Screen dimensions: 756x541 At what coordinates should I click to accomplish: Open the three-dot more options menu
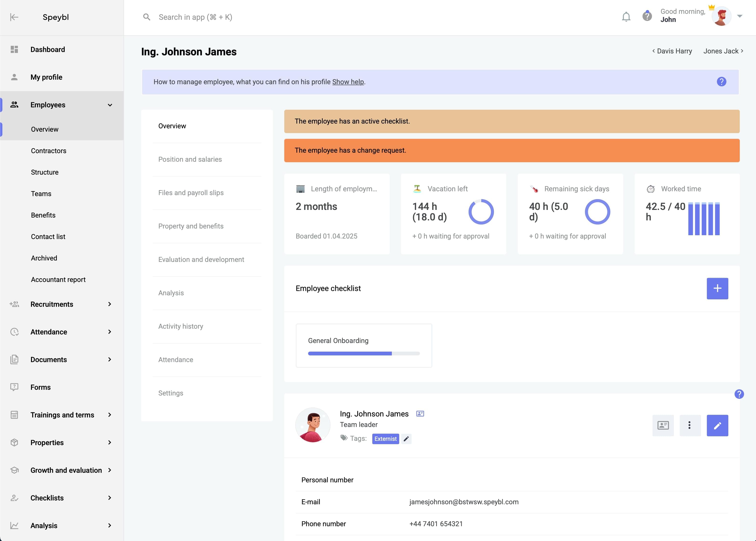coord(690,425)
